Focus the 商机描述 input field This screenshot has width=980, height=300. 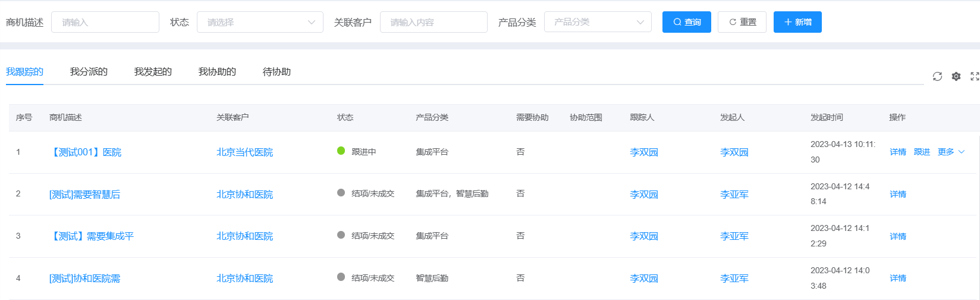[x=105, y=22]
